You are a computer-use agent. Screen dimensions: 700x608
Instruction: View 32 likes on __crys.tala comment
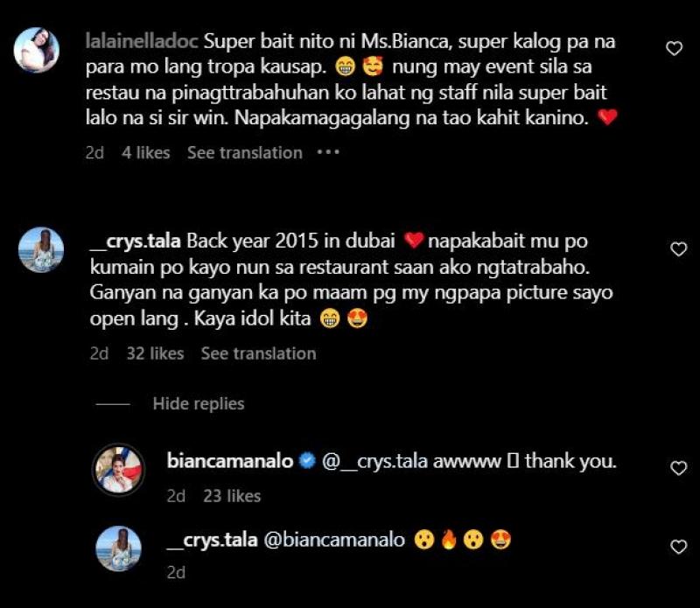pyautogui.click(x=155, y=353)
